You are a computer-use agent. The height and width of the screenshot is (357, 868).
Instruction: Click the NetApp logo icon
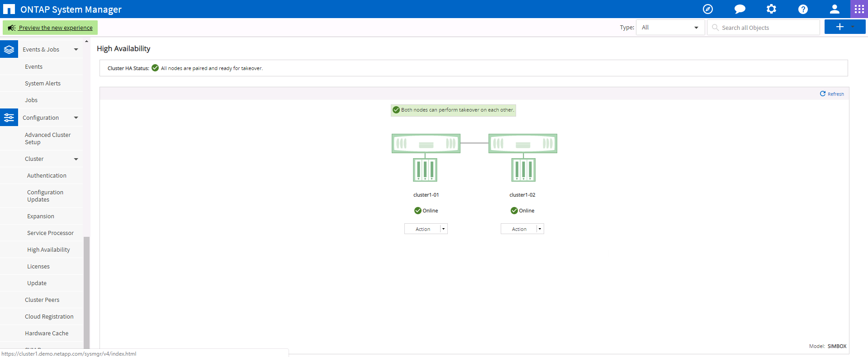click(9, 9)
